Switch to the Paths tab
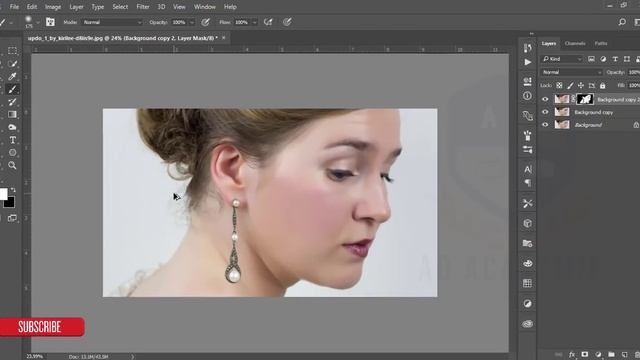 click(x=601, y=43)
